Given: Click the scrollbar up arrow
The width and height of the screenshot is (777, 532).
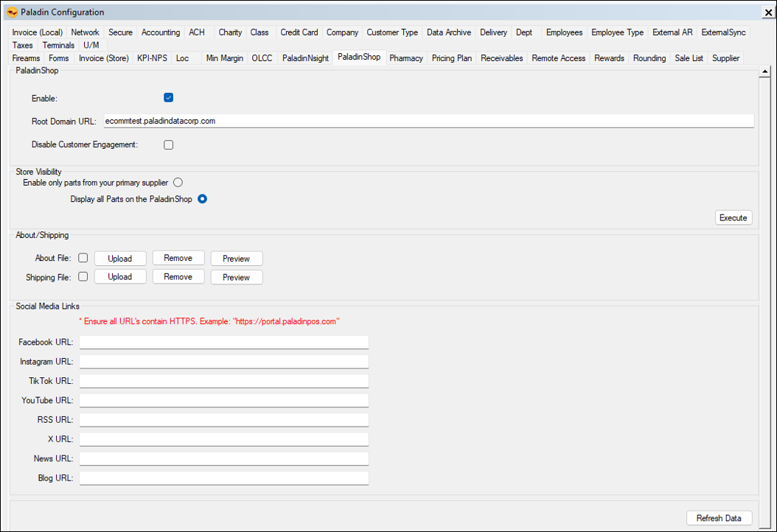Looking at the screenshot, I should tap(764, 71).
